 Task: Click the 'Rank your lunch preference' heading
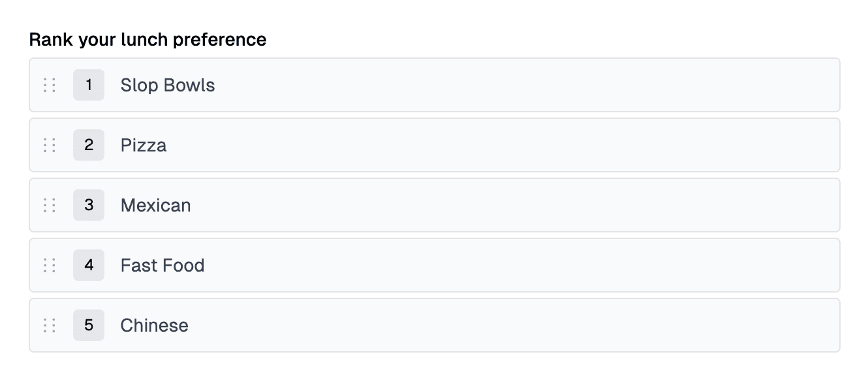click(x=147, y=39)
